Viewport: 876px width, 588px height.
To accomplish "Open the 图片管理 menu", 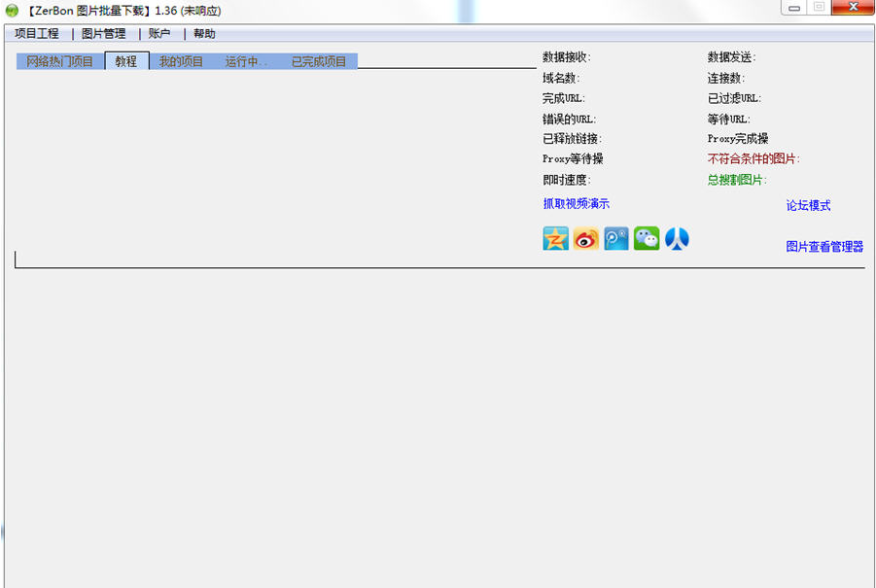I will point(104,33).
